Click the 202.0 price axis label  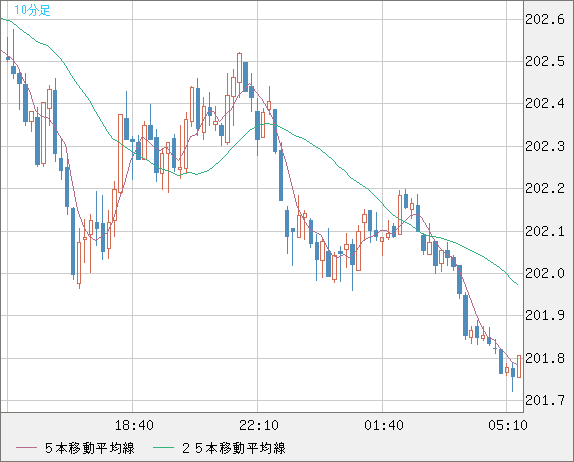tap(545, 273)
